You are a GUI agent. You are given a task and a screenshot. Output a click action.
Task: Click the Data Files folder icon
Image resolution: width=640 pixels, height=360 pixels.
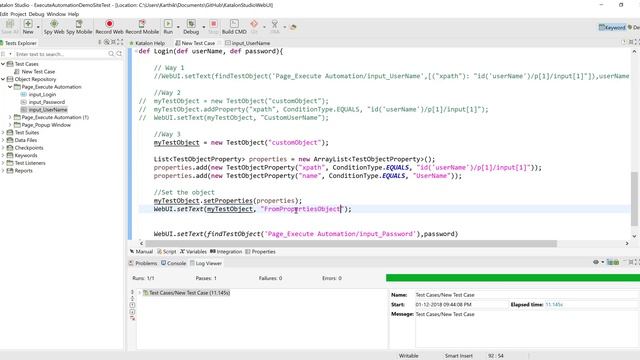point(10,140)
